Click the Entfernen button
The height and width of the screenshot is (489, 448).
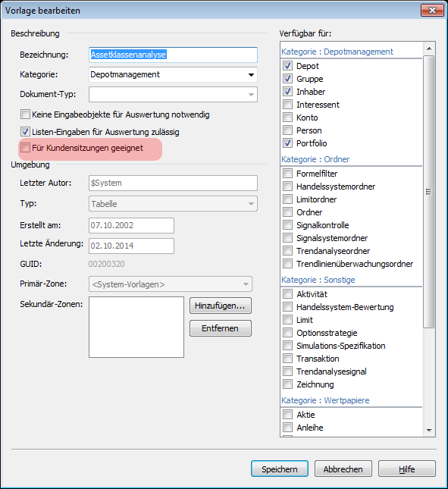point(221,328)
